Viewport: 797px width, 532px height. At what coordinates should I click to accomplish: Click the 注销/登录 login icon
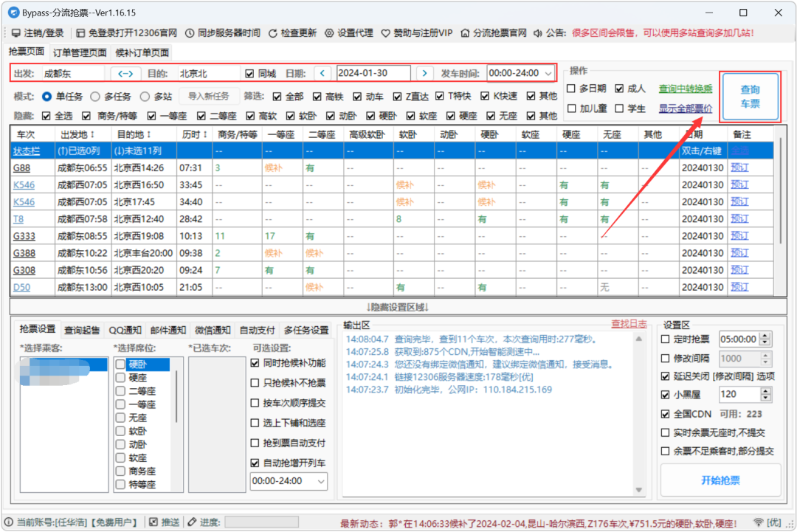(x=15, y=33)
